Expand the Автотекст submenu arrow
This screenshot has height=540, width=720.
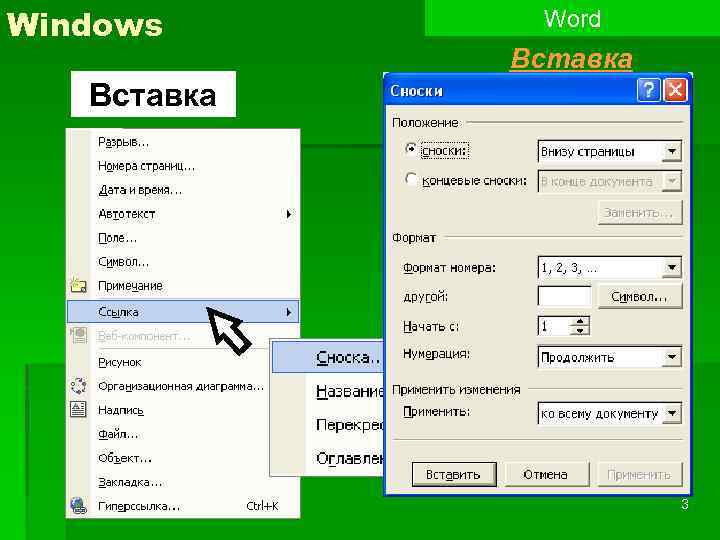tap(288, 214)
